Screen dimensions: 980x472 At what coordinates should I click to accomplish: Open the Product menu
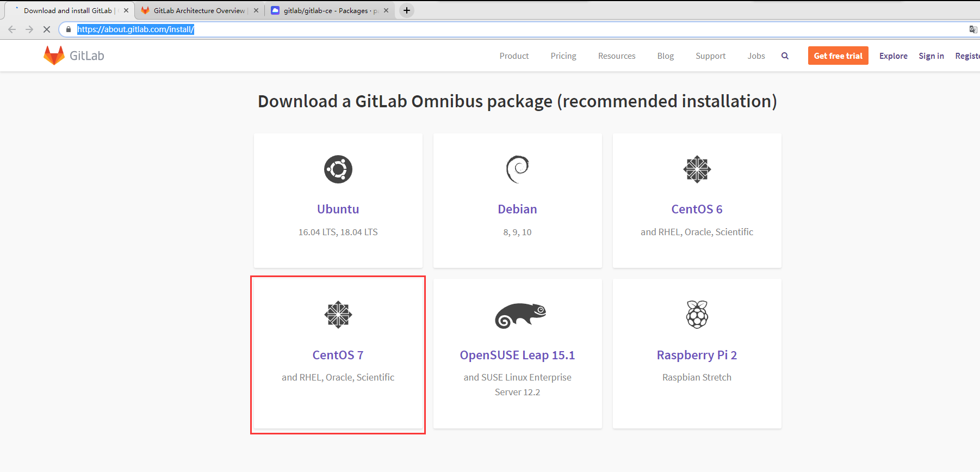tap(514, 56)
